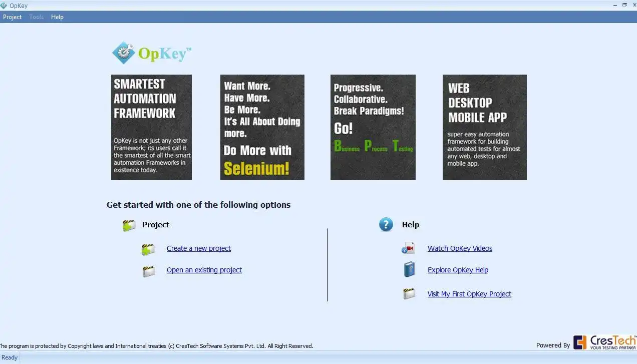Open the Help menu
The width and height of the screenshot is (637, 364).
pos(57,17)
